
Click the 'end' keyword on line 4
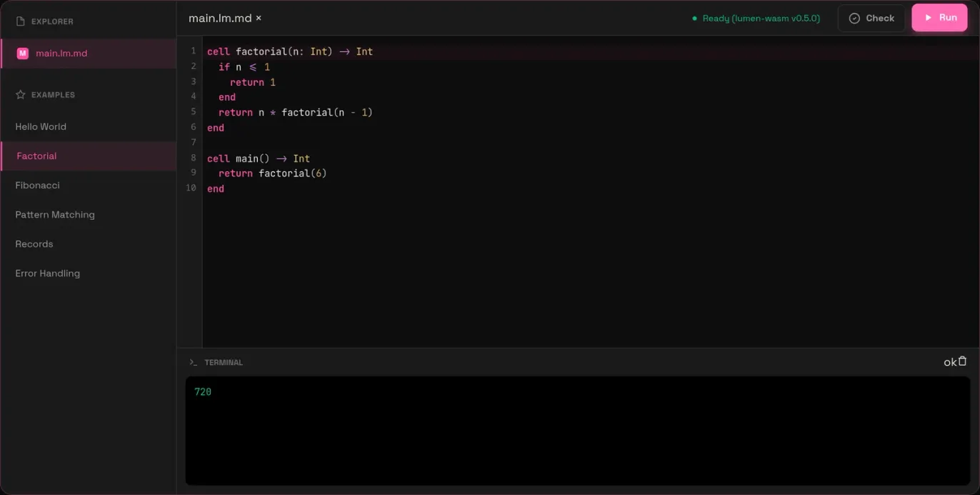point(227,97)
